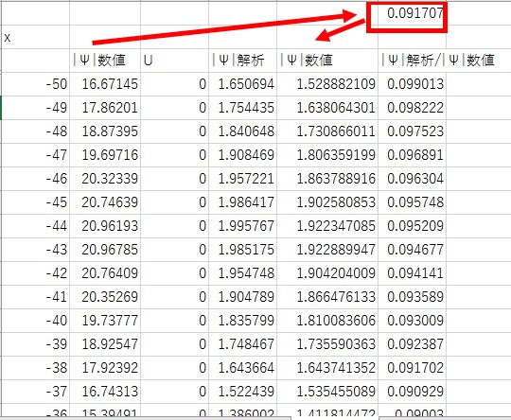The width and height of the screenshot is (511, 420).
Task: Select the cell with value 1.995767
Action: point(243,226)
